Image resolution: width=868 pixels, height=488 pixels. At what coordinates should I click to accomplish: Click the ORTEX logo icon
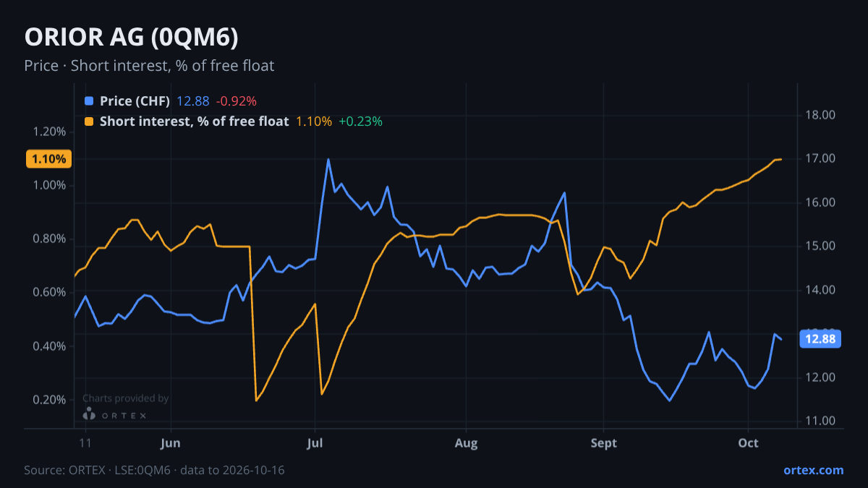(89, 414)
